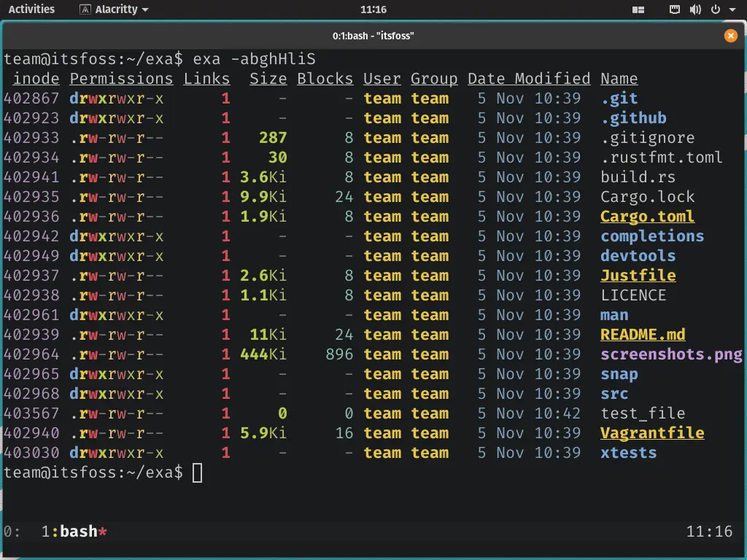The height and width of the screenshot is (560, 747).
Task: Click the Alacritty app icon in top bar
Action: tap(85, 9)
